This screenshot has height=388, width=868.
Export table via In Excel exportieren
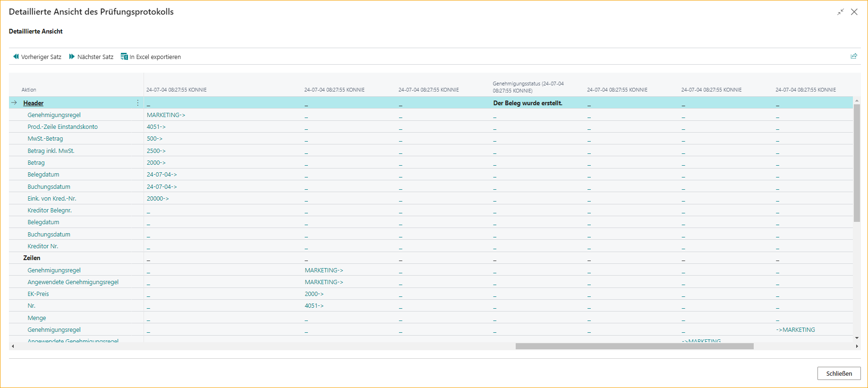[151, 57]
